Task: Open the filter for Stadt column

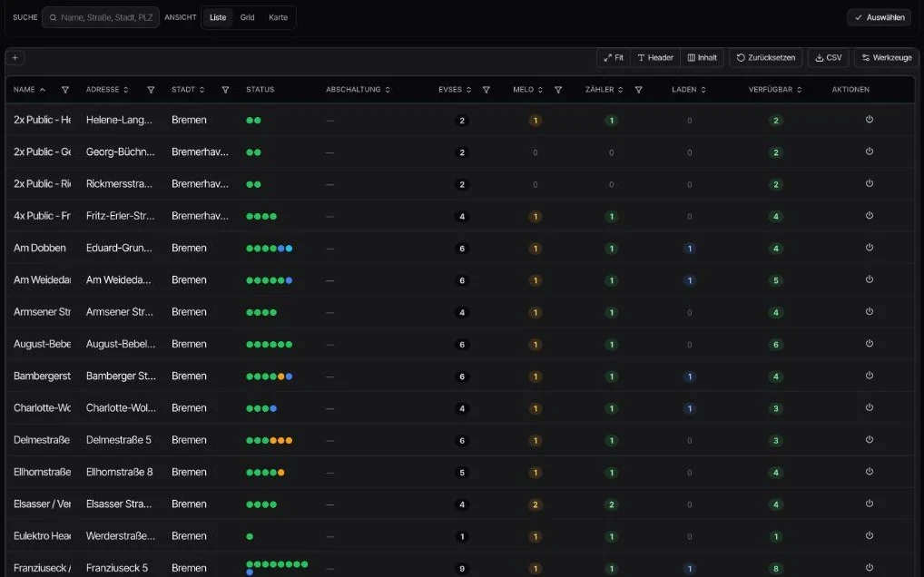Action: coord(225,90)
